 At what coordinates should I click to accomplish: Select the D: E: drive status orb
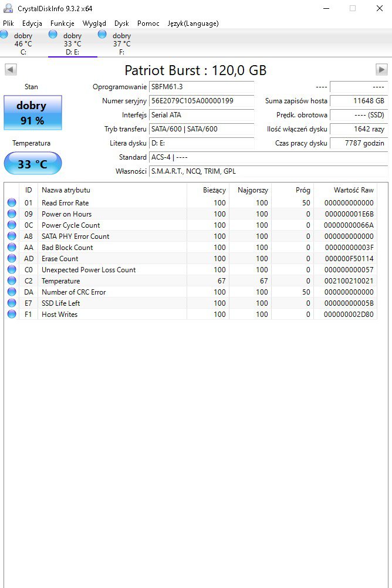(x=53, y=35)
